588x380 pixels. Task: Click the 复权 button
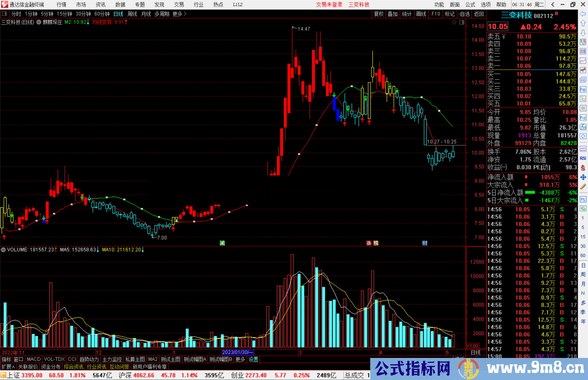coord(378,14)
